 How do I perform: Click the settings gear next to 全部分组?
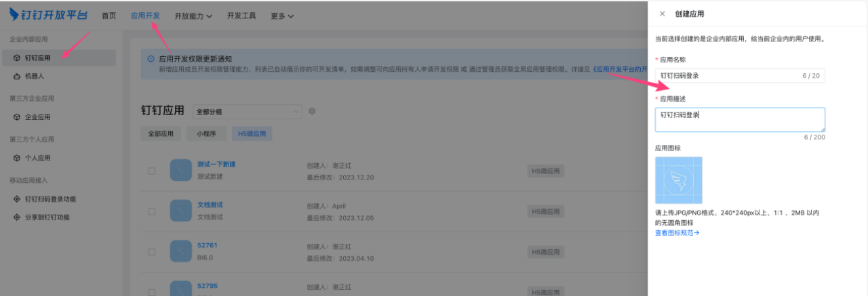(312, 111)
